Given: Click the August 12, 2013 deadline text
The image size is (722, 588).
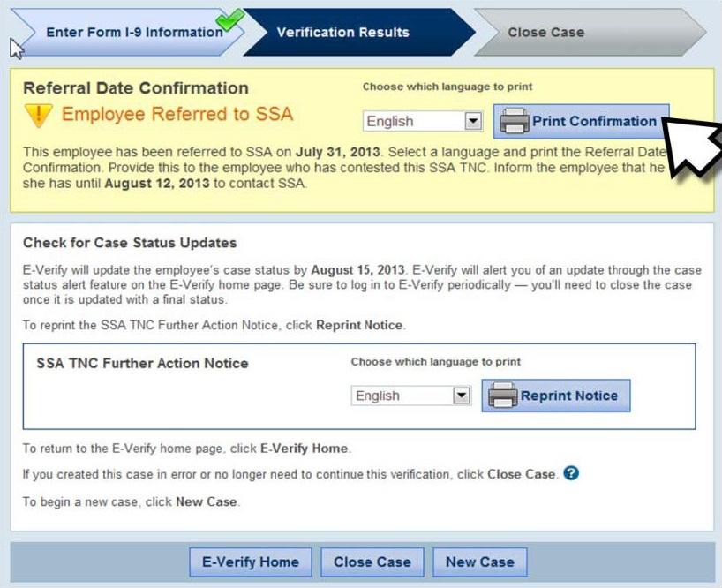Looking at the screenshot, I should pos(157,184).
